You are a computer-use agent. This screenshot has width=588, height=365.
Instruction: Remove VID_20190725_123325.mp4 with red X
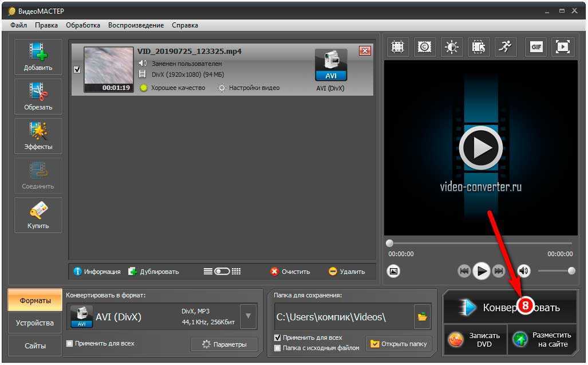click(365, 50)
